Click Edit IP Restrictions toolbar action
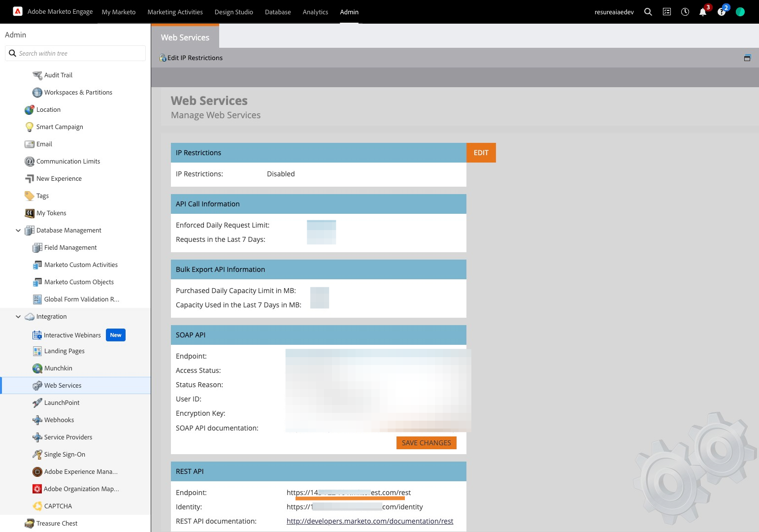Image resolution: width=759 pixels, height=532 pixels. 191,58
